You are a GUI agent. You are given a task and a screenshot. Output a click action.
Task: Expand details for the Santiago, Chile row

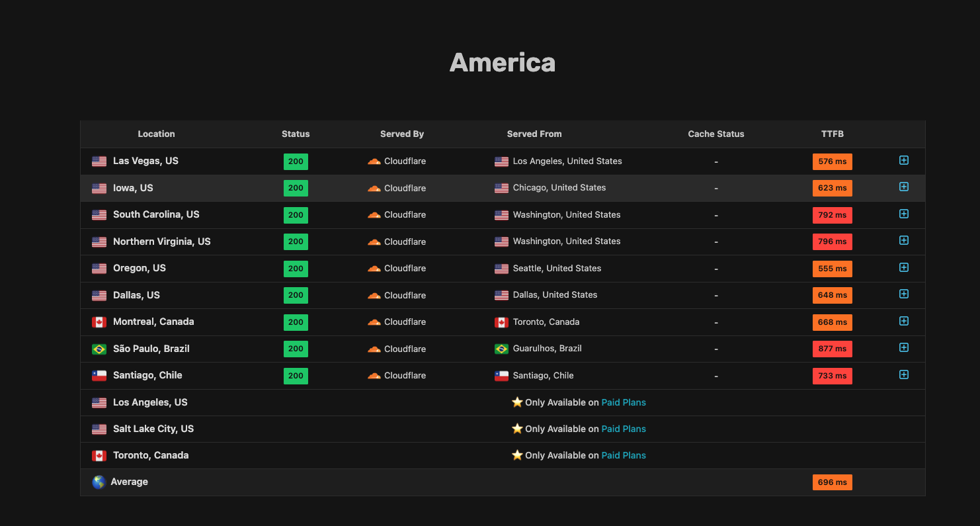[x=904, y=374]
